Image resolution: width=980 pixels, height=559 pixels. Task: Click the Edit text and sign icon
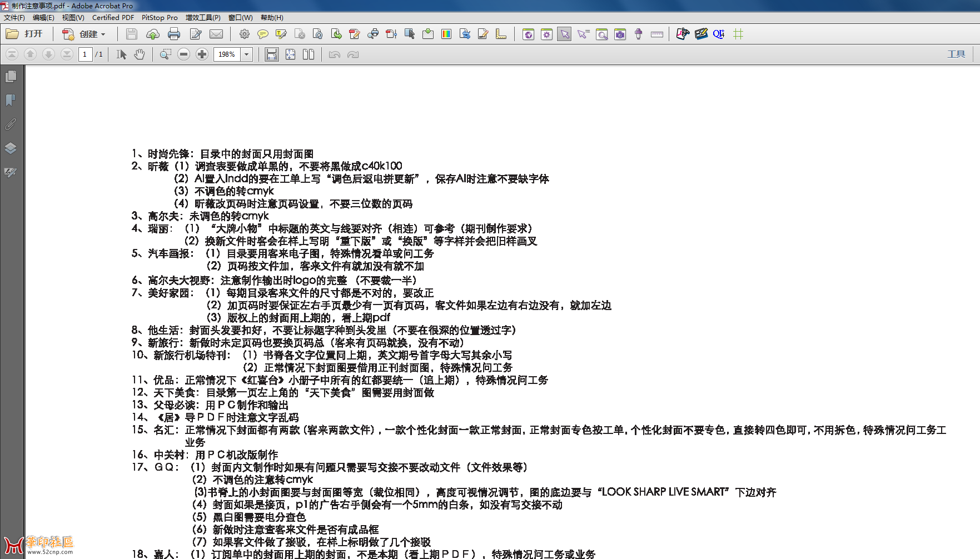coord(196,34)
